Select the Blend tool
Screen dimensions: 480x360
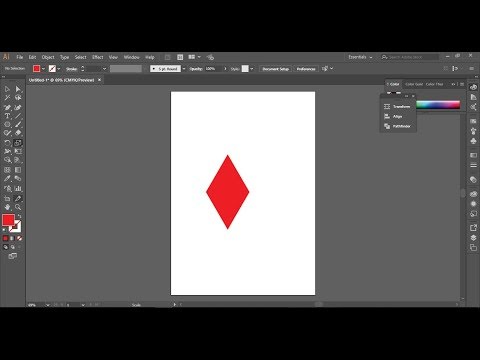pos(18,179)
